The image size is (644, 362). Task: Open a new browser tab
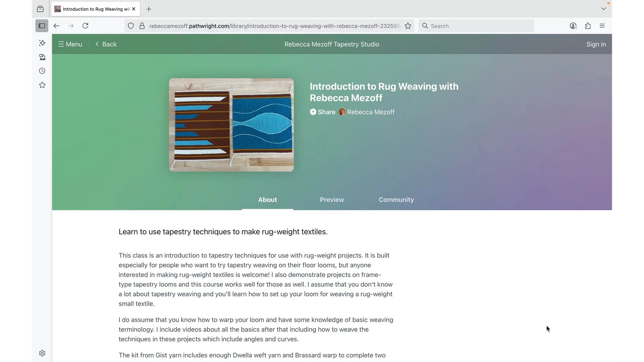pyautogui.click(x=149, y=9)
